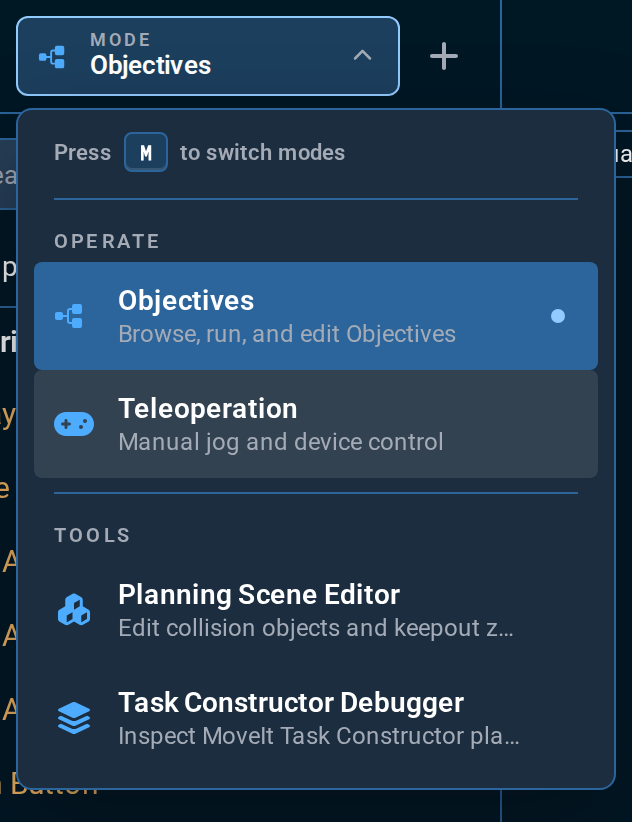Click the Planning Scene Editor cubes icon
This screenshot has height=822, width=632.
pos(74,609)
